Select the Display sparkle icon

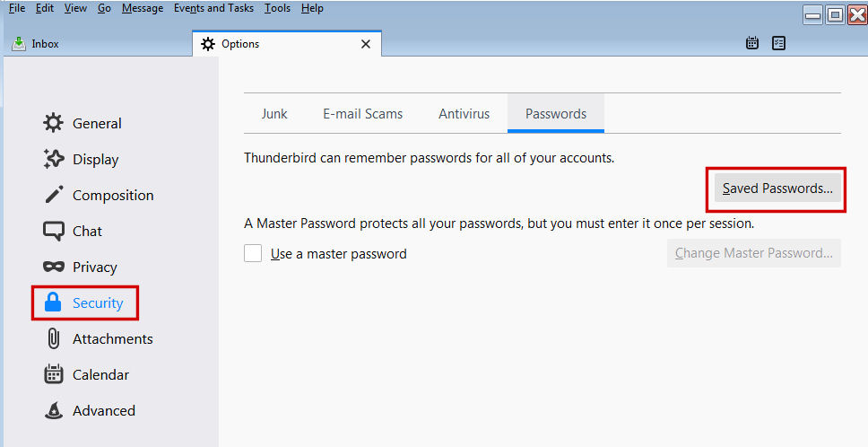[x=54, y=159]
